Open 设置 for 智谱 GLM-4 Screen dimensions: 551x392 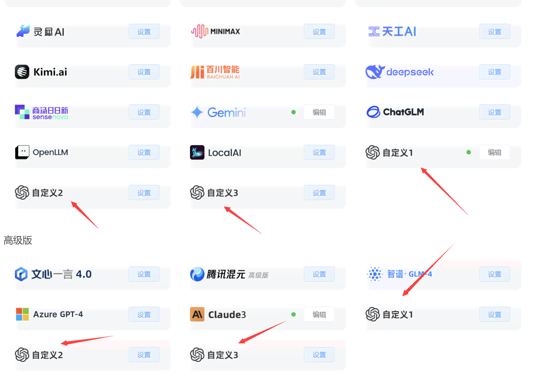point(495,274)
